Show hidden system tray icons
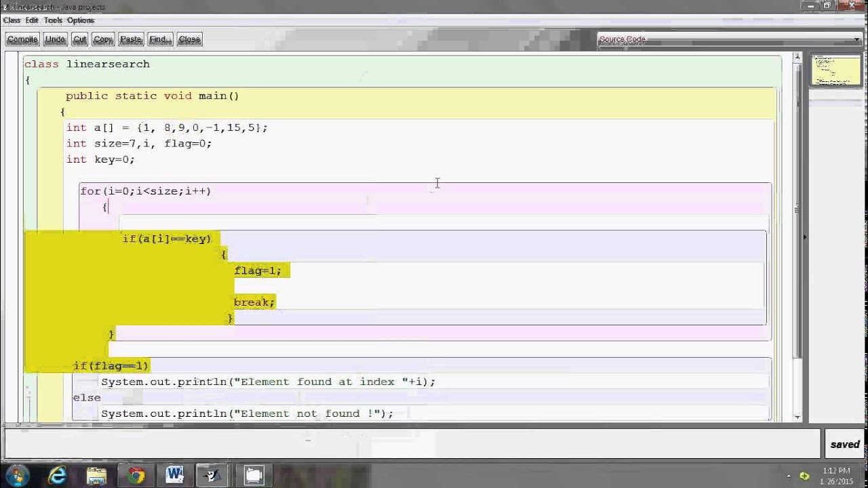The image size is (868, 488). (788, 476)
